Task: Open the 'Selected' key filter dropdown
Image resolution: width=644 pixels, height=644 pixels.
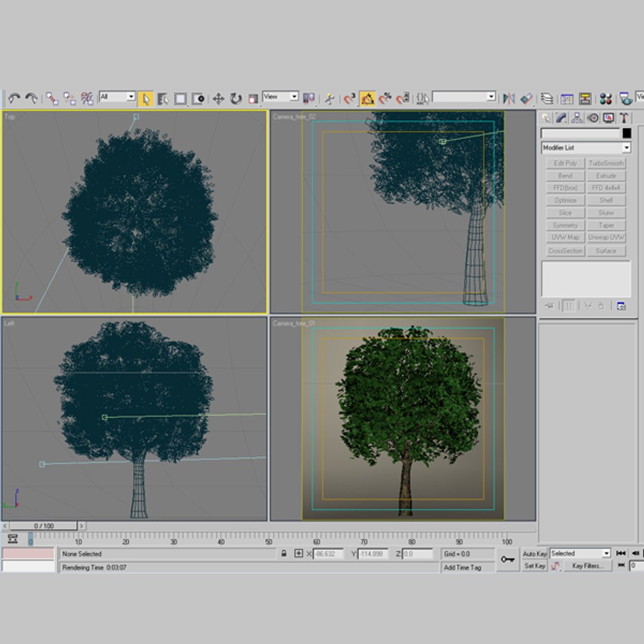Action: coord(580,553)
